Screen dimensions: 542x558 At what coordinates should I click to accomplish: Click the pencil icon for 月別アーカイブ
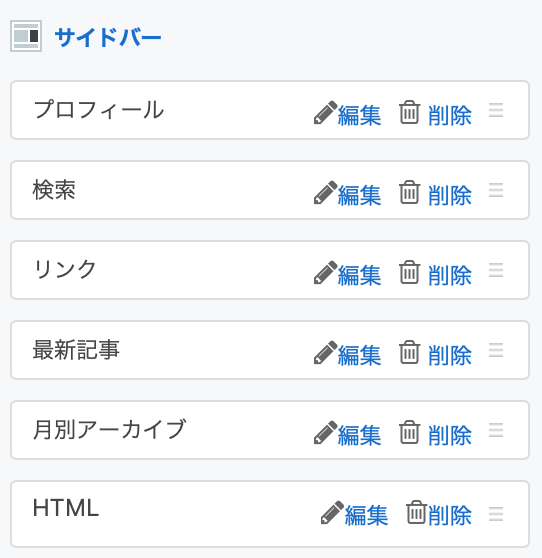pyautogui.click(x=325, y=432)
